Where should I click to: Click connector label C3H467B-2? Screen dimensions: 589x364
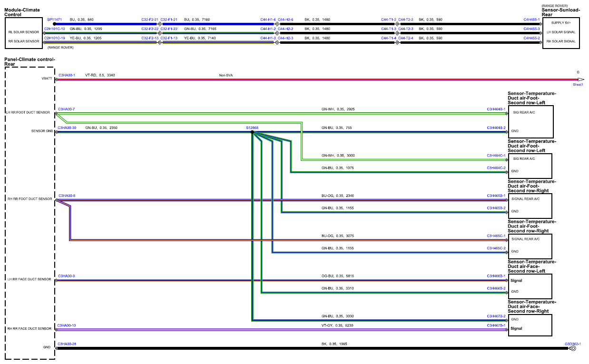click(x=496, y=316)
